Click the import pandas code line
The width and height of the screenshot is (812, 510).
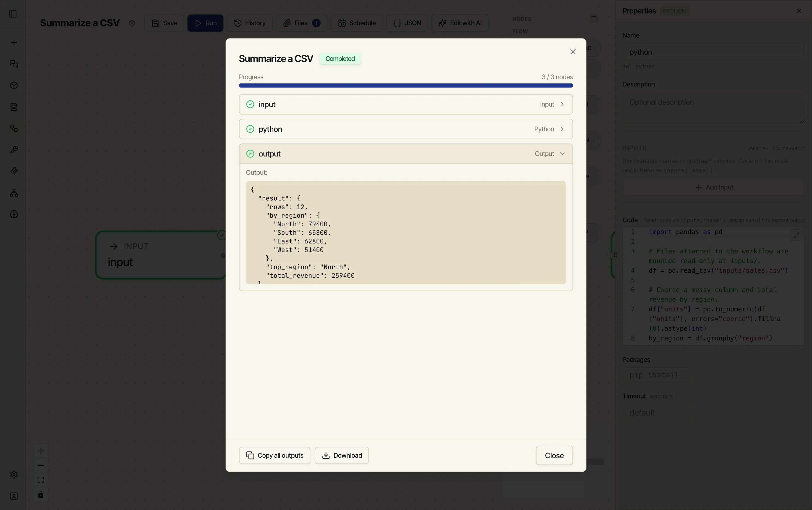[685, 232]
